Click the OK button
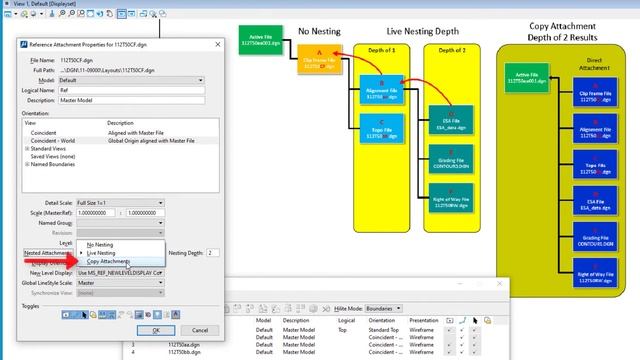Viewport: 640px width, 360px height. tap(156, 330)
